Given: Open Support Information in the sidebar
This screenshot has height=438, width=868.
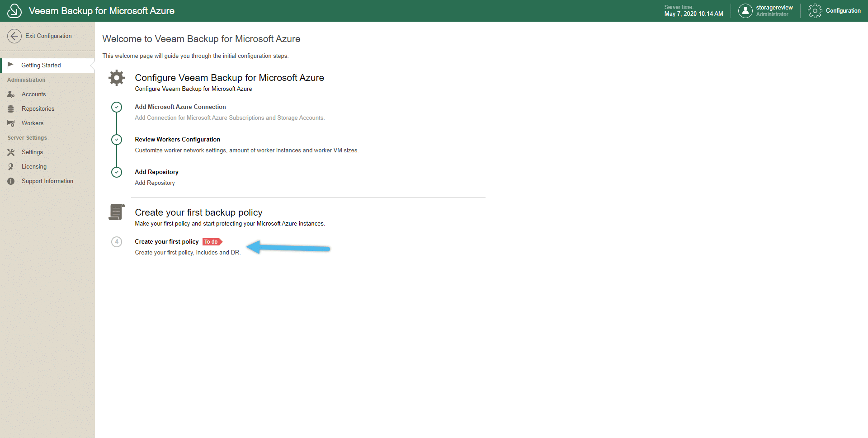Looking at the screenshot, I should click(47, 181).
